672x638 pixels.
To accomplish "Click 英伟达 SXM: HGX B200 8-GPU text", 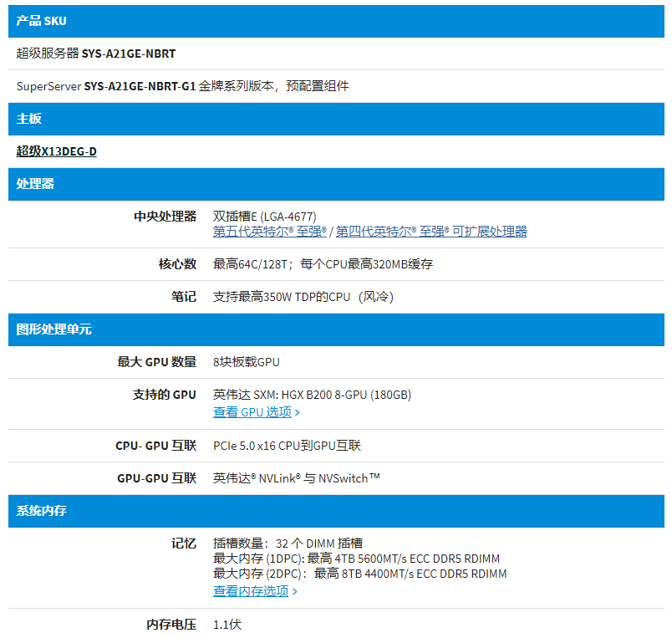I will 312,395.
